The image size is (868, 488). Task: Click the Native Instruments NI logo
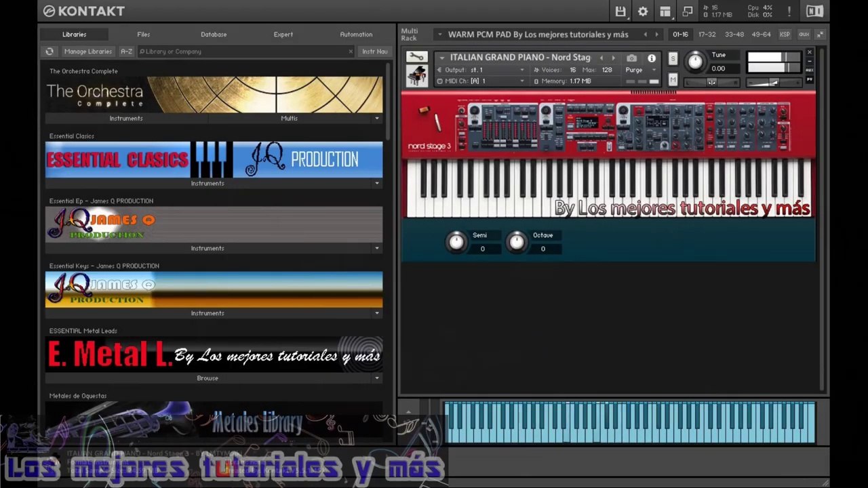[x=814, y=11]
